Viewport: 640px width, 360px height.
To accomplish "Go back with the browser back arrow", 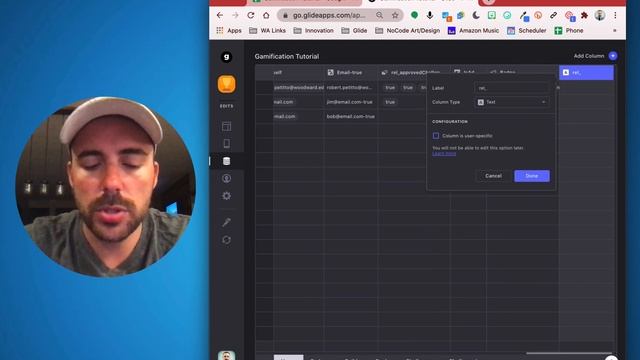I will tap(220, 15).
